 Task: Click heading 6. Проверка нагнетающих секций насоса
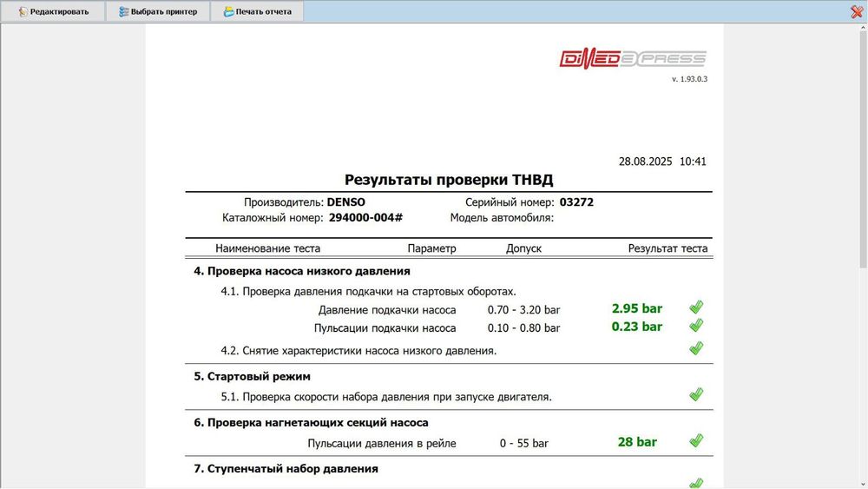pyautogui.click(x=311, y=422)
